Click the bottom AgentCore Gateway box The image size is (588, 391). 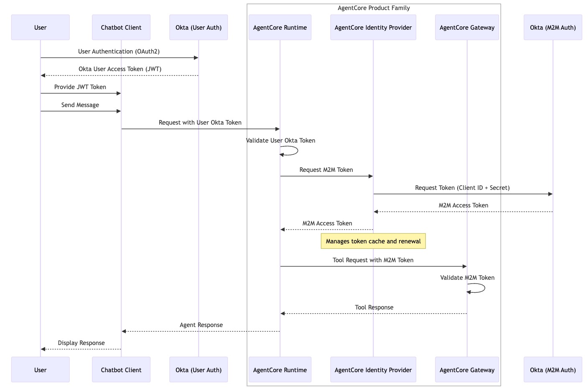tap(467, 370)
